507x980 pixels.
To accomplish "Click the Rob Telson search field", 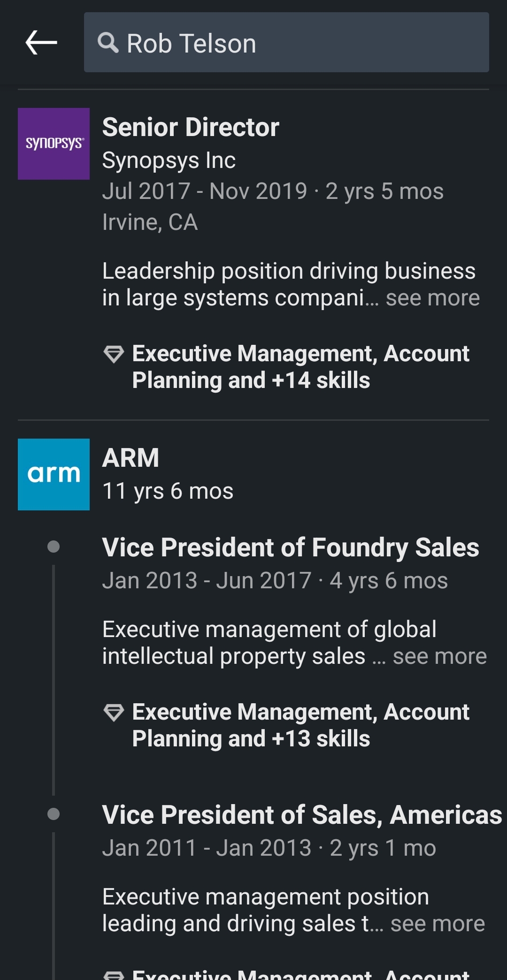I will coord(286,43).
